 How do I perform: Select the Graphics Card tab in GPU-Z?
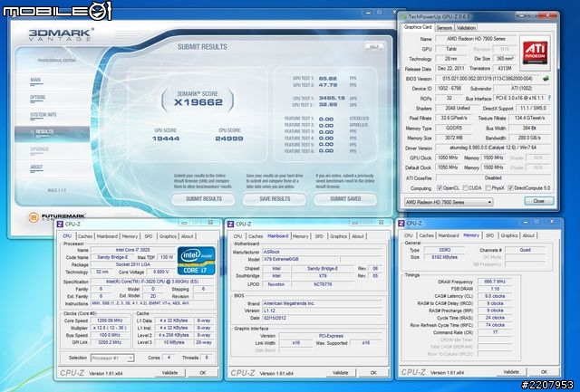point(418,27)
